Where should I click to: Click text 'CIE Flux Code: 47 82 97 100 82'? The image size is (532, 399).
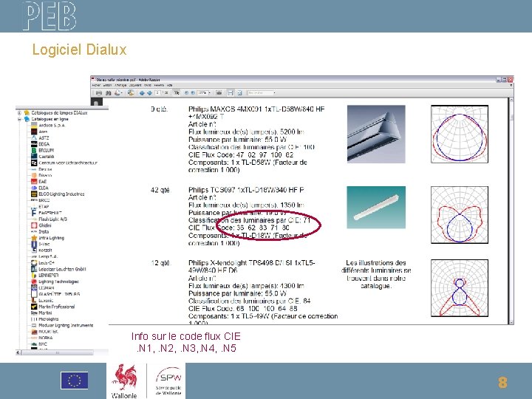click(241, 154)
